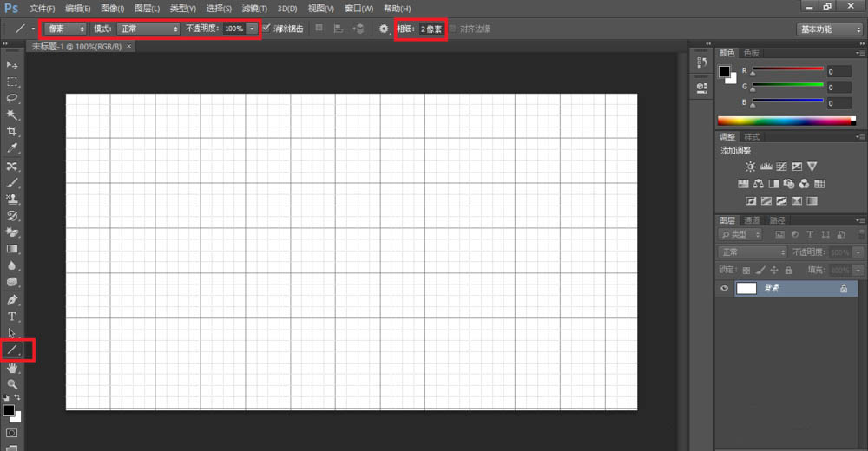Switch to the 通道 tab

(752, 220)
